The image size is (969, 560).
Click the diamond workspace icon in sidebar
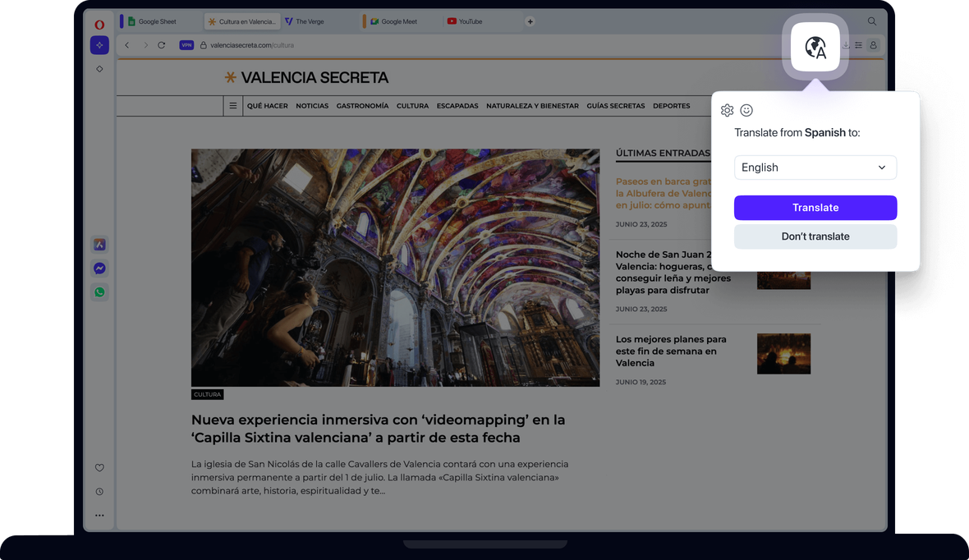tap(99, 69)
